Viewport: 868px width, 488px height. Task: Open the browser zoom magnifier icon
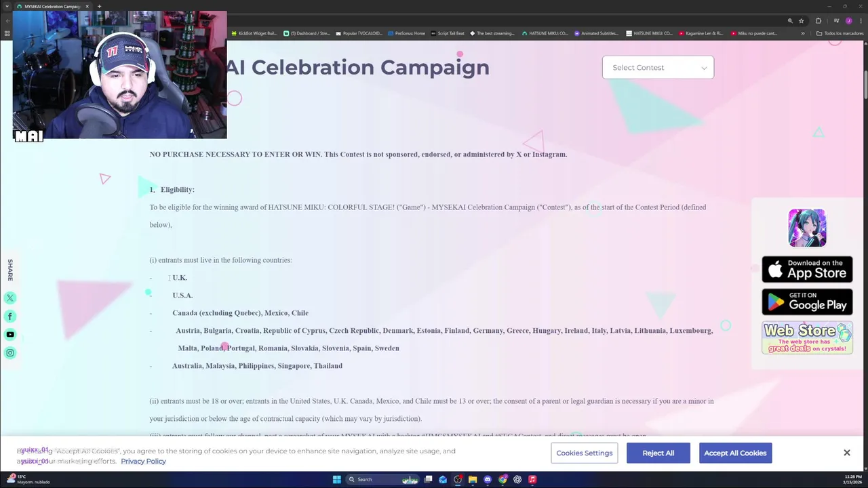pos(790,21)
